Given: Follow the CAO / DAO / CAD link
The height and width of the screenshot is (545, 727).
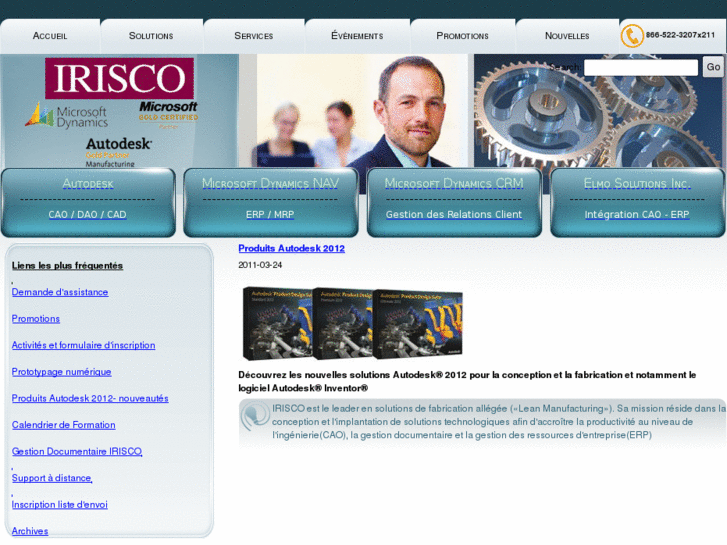Looking at the screenshot, I should pos(88,214).
